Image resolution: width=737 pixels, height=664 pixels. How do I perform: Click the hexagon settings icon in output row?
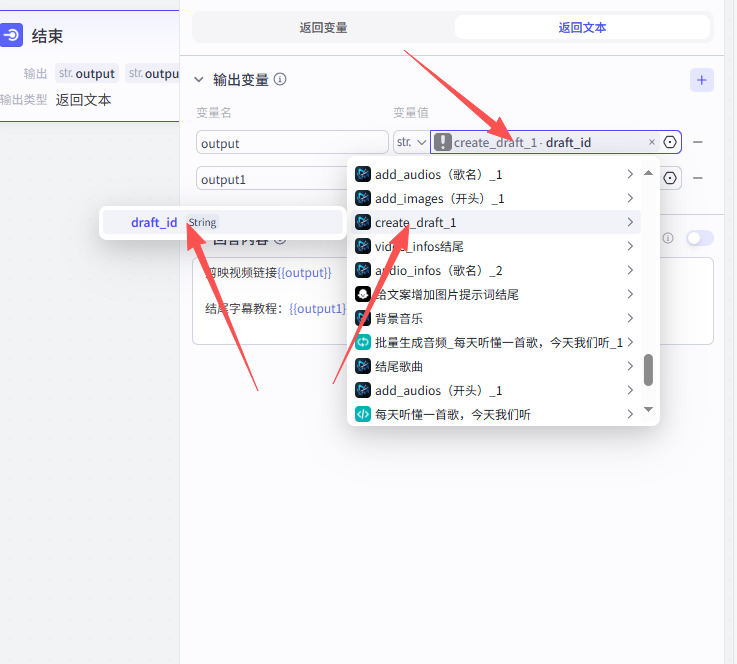670,142
